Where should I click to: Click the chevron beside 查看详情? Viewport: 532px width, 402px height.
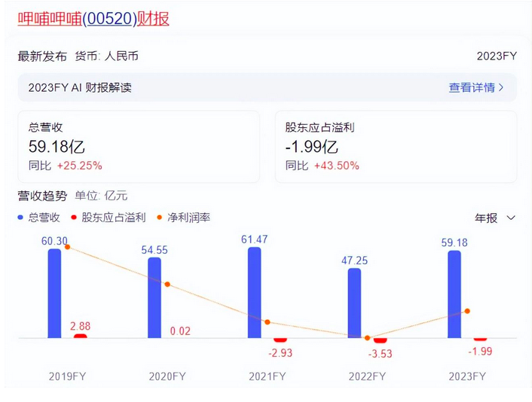point(501,87)
